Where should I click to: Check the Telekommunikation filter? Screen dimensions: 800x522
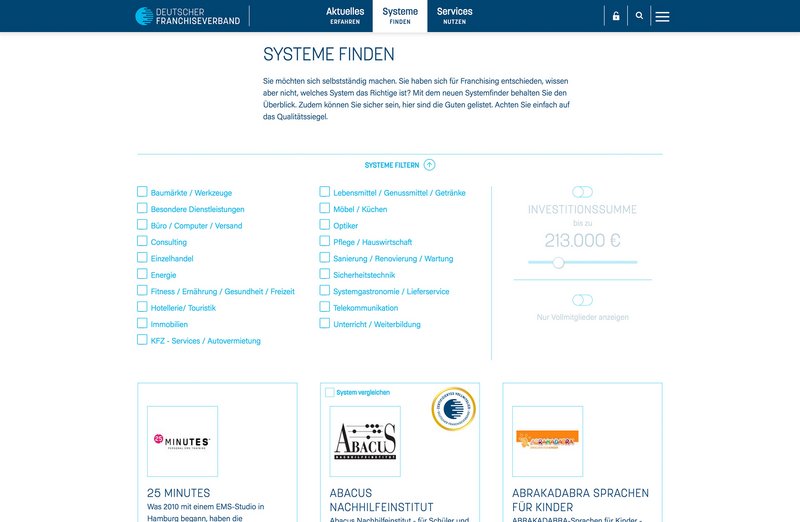(325, 307)
